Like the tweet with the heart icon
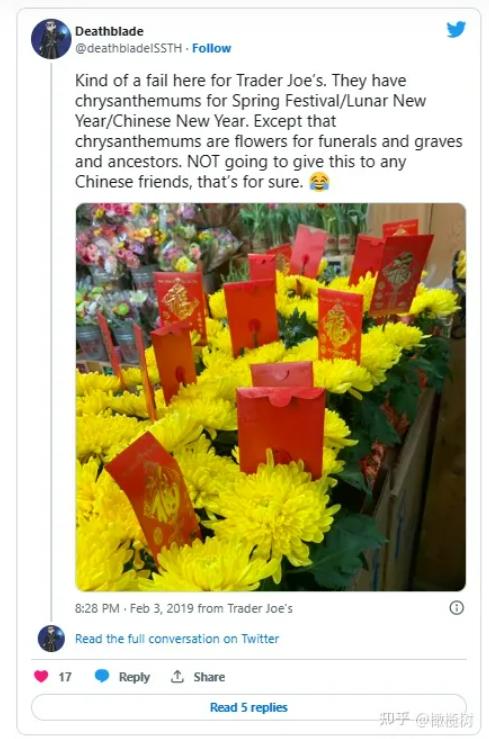 (x=41, y=676)
